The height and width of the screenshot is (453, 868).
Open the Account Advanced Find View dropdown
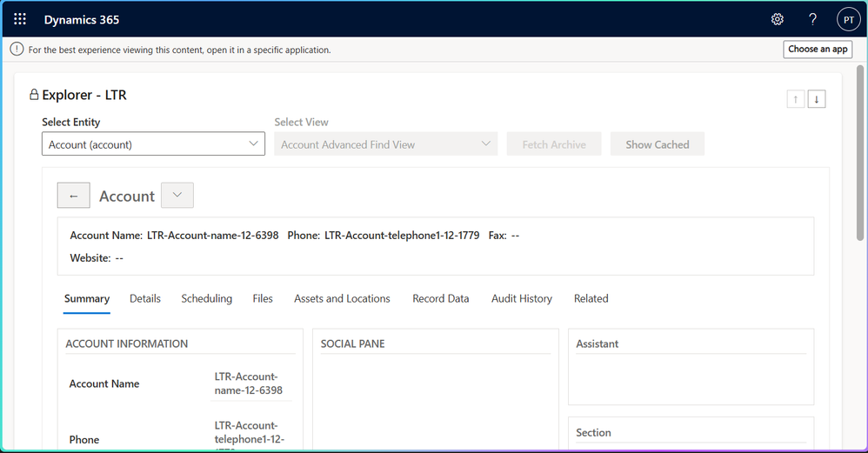tap(386, 143)
